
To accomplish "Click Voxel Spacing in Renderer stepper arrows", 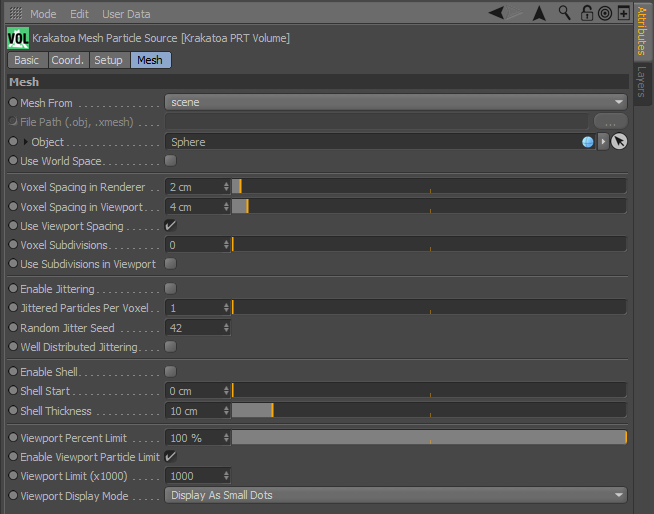I will (x=226, y=186).
